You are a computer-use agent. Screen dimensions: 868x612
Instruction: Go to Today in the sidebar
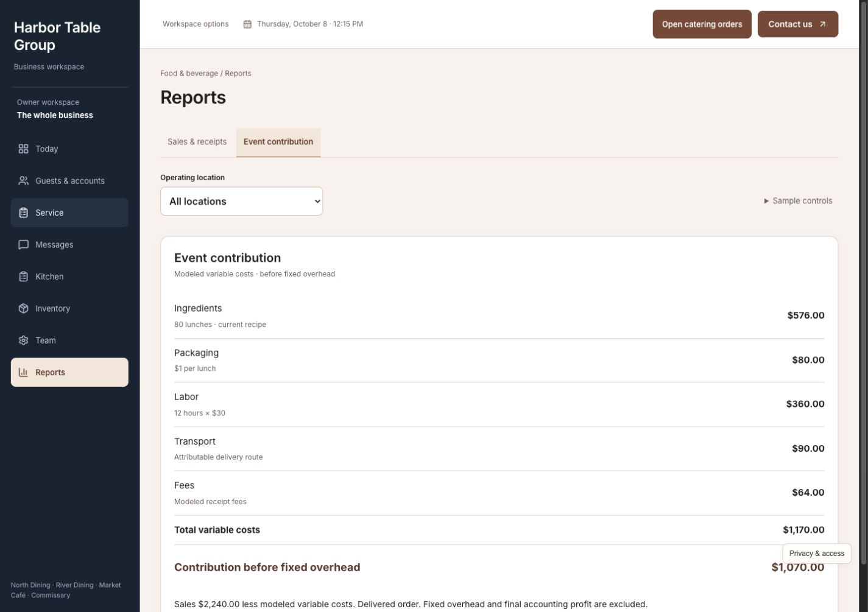[x=69, y=149]
